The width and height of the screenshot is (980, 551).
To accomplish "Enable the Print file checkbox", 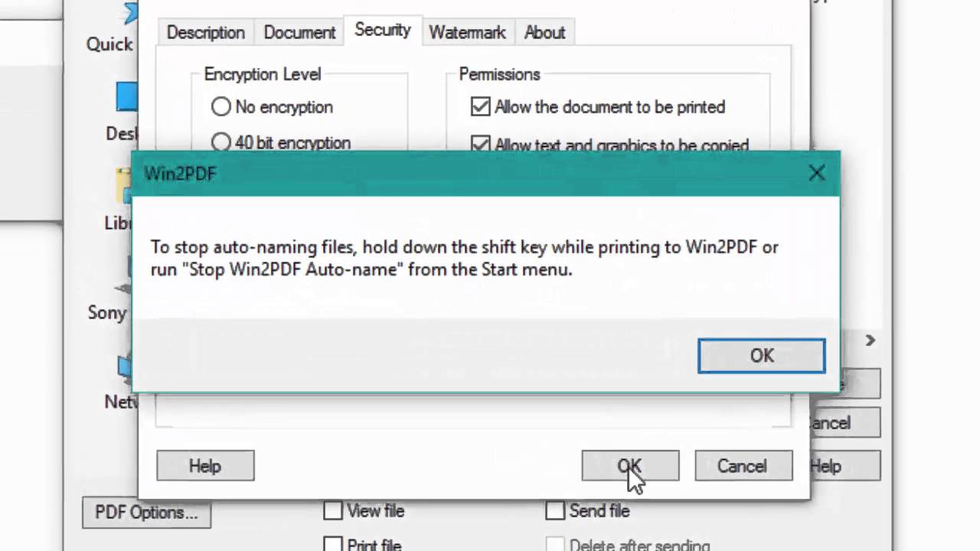I will coord(333,545).
